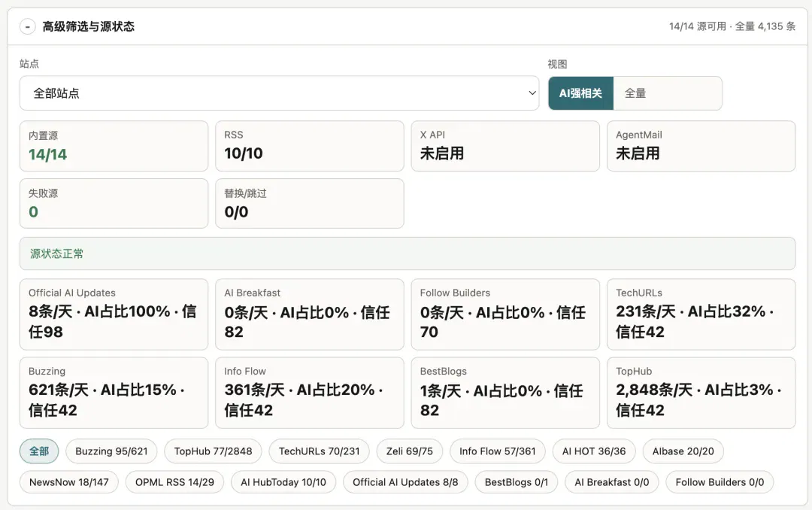Filter by AI HubToday 10/10 chip
812x510 pixels.
pos(283,482)
